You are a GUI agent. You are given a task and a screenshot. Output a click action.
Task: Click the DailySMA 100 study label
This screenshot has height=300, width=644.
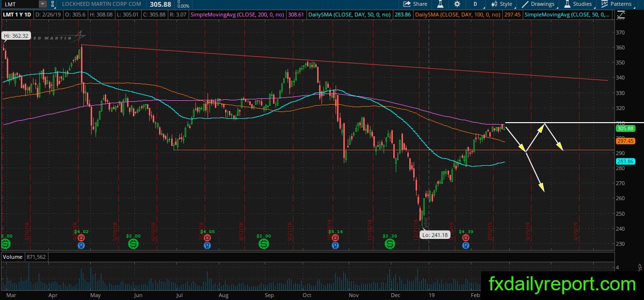coord(459,15)
